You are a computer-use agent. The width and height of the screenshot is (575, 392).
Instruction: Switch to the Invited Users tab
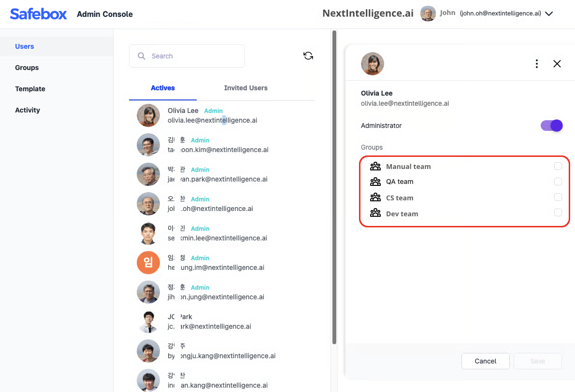pyautogui.click(x=245, y=88)
